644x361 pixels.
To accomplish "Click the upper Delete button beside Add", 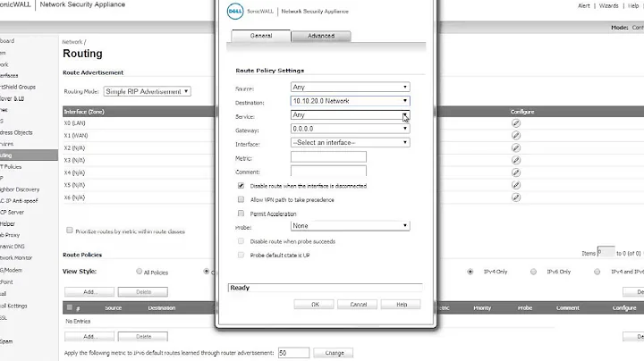I will [x=143, y=291].
